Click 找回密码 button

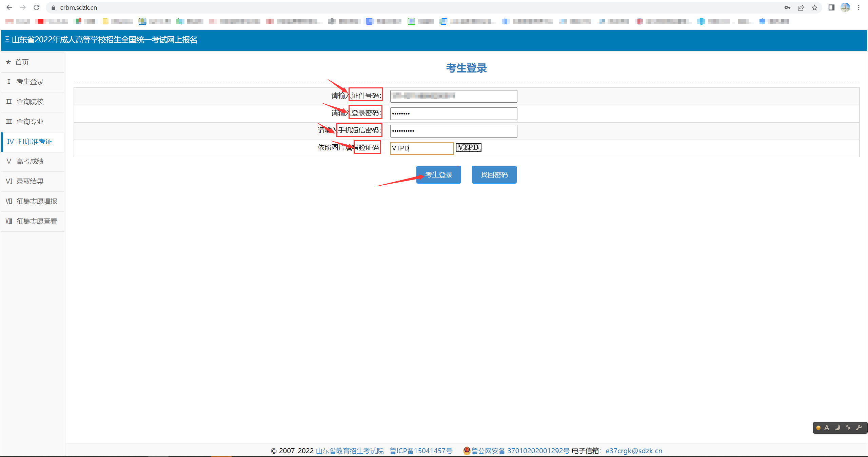click(494, 175)
